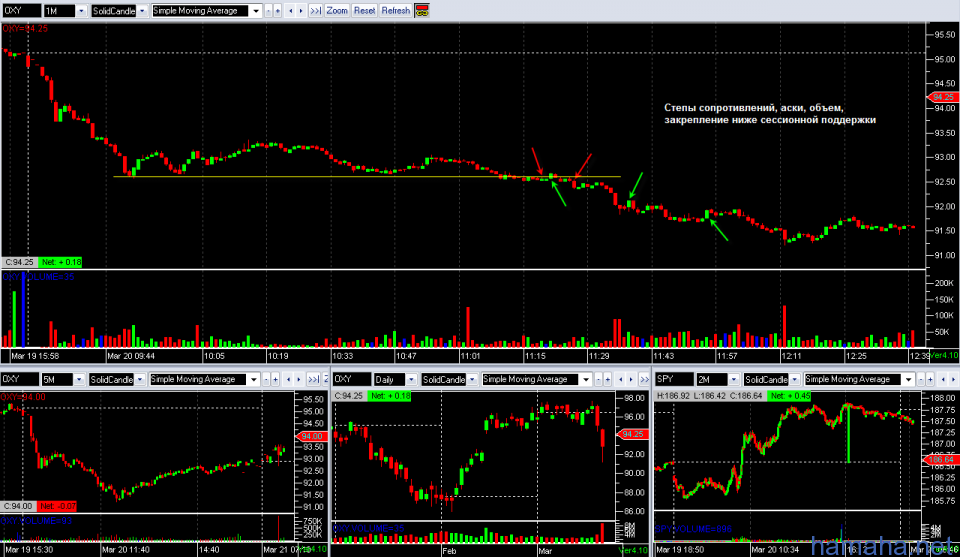Click the '12:25' time axis label

pyautogui.click(x=856, y=356)
